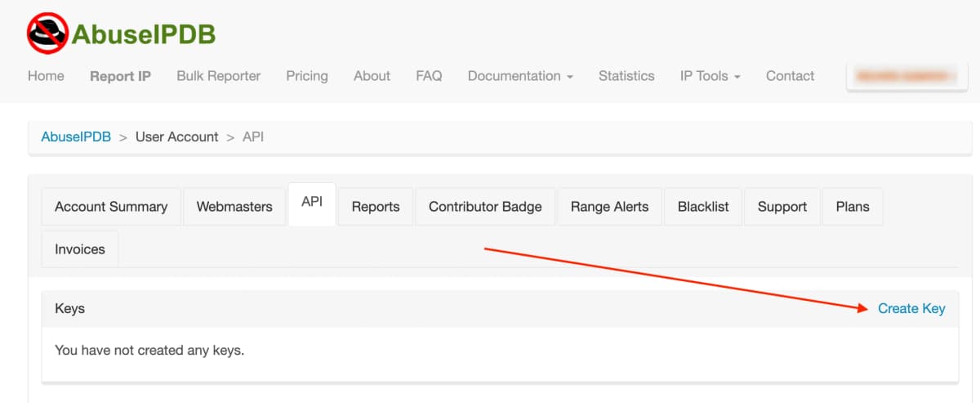The height and width of the screenshot is (403, 980).
Task: Switch to the Account Summary tab
Action: pyautogui.click(x=111, y=207)
